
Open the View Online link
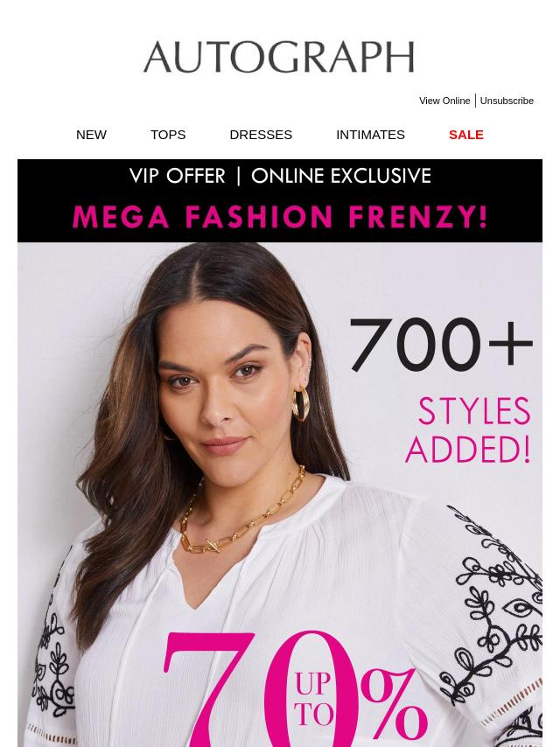click(444, 101)
